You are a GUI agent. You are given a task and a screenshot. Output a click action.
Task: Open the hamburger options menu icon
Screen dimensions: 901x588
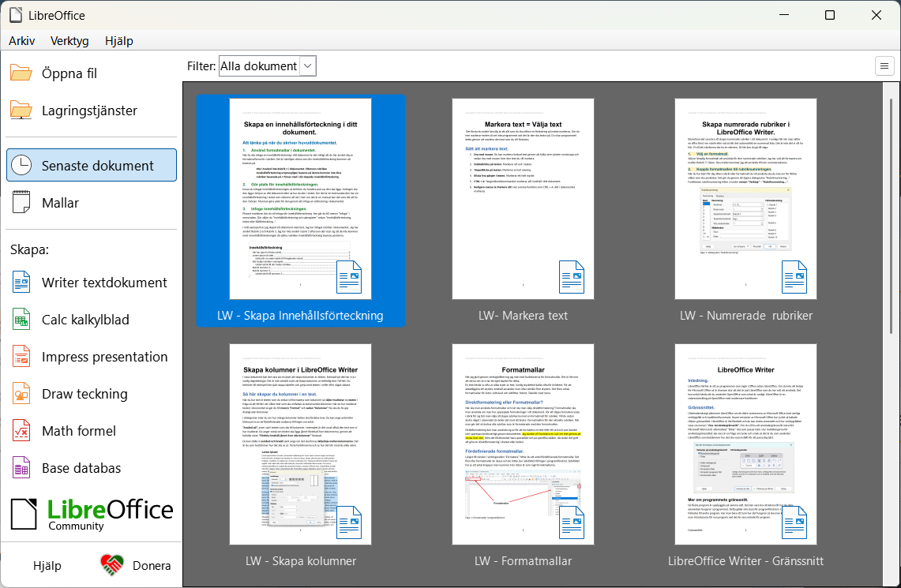pos(884,66)
